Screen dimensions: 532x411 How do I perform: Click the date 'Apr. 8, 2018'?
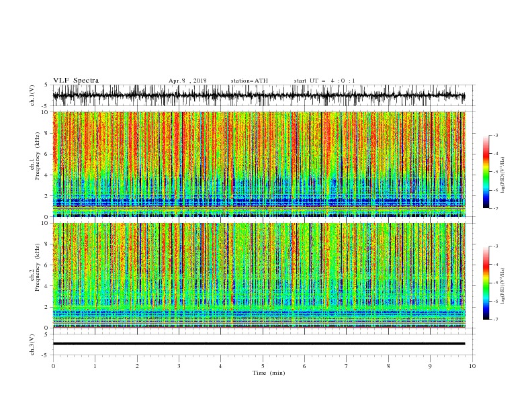click(187, 81)
